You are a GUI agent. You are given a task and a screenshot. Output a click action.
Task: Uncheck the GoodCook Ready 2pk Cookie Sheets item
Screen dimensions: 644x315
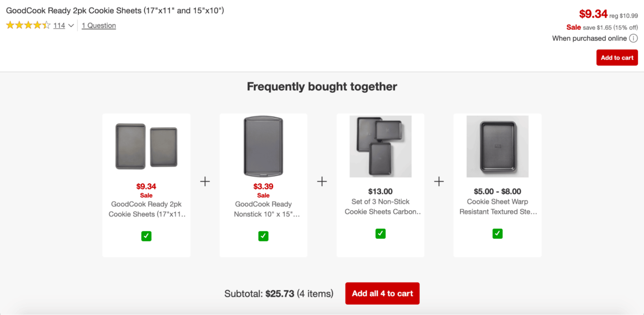(146, 236)
